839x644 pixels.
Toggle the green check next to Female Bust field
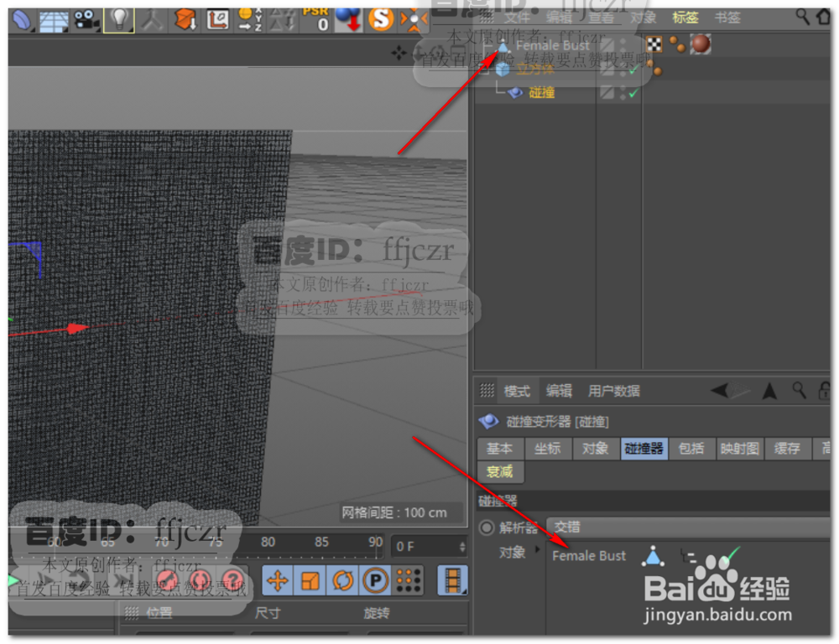click(x=731, y=554)
